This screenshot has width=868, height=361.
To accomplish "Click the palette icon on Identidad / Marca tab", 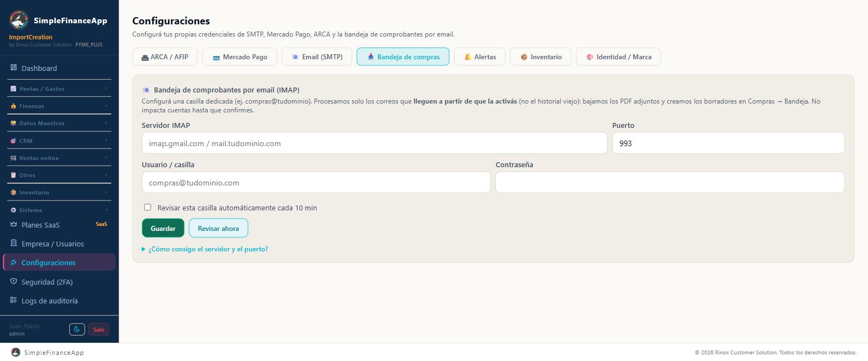I will click(590, 57).
